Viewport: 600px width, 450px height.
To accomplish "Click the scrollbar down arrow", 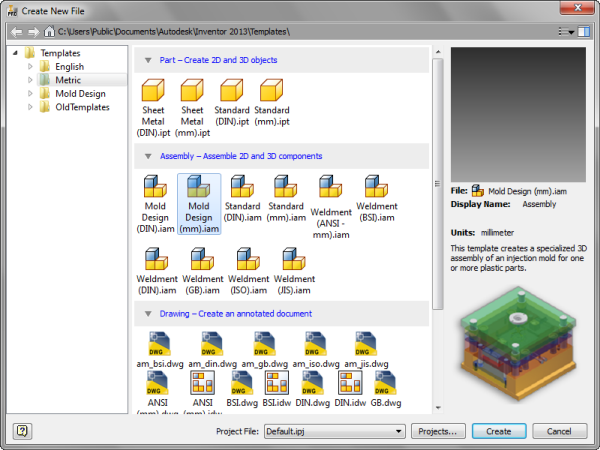I will [438, 408].
